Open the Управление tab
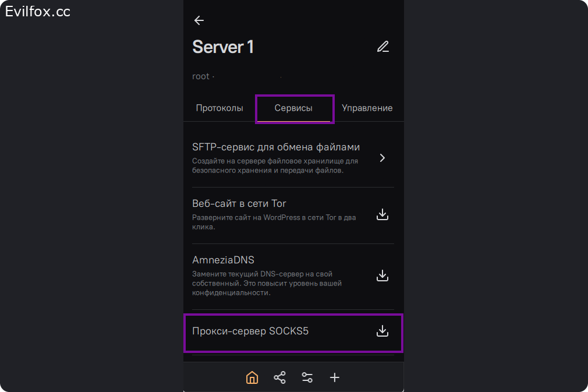The image size is (588, 392). [x=367, y=108]
